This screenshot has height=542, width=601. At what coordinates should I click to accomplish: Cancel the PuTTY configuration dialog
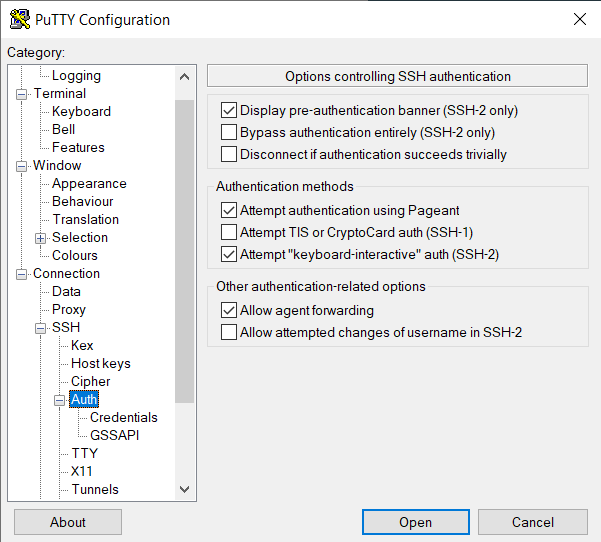[533, 522]
